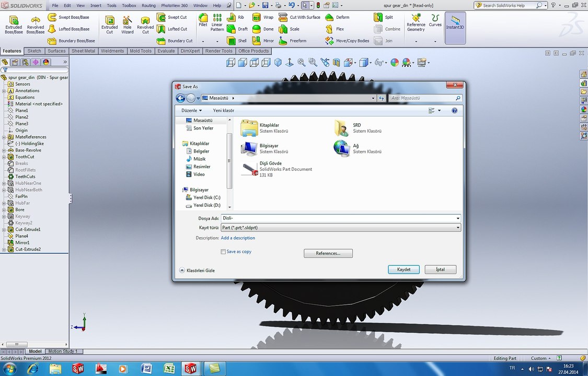Choose Lofted Boss/Base feature
Screen dimensions: 588x376
pos(68,29)
